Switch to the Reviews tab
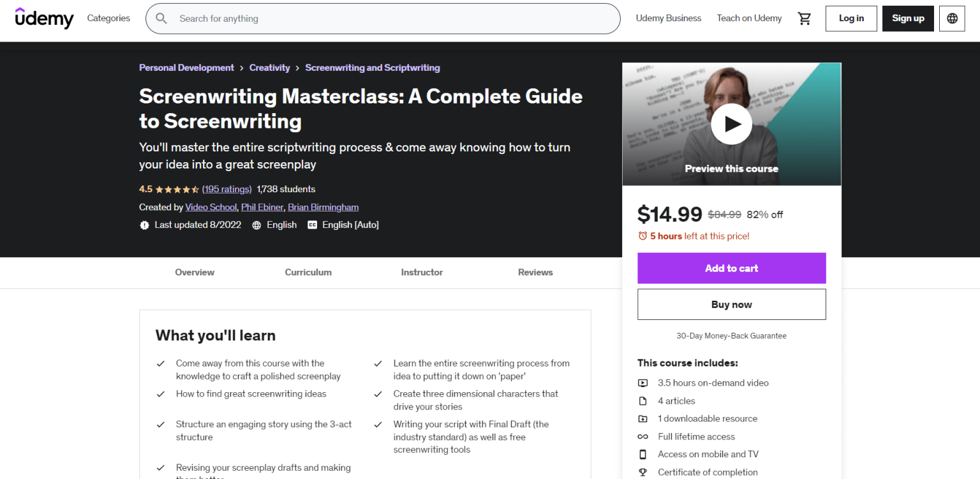This screenshot has height=479, width=980. pos(535,272)
